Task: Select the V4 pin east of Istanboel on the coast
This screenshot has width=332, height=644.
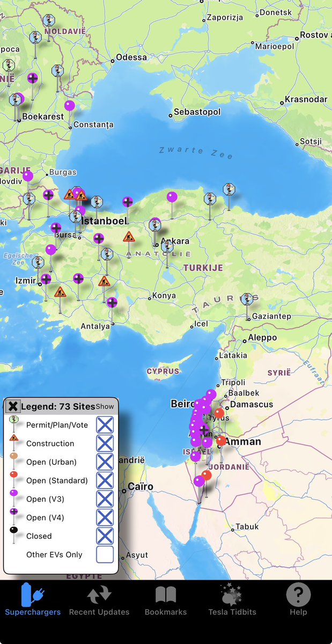Action: [127, 202]
